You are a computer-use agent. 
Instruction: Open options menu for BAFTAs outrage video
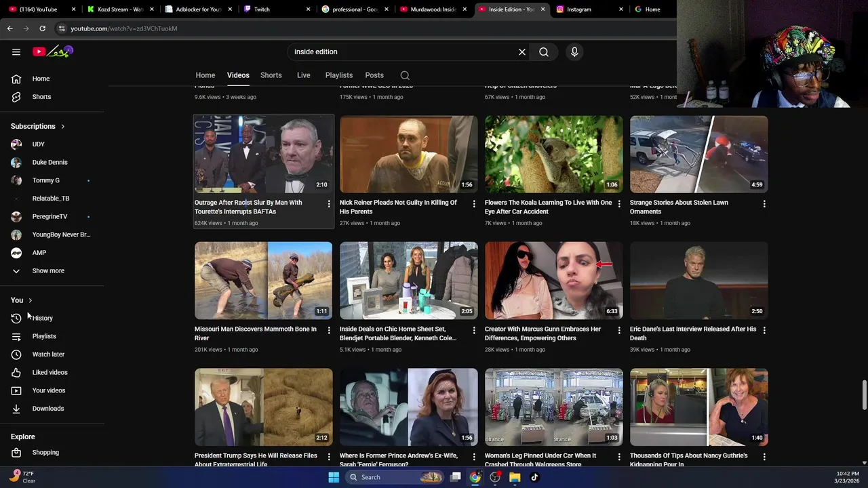coord(329,204)
